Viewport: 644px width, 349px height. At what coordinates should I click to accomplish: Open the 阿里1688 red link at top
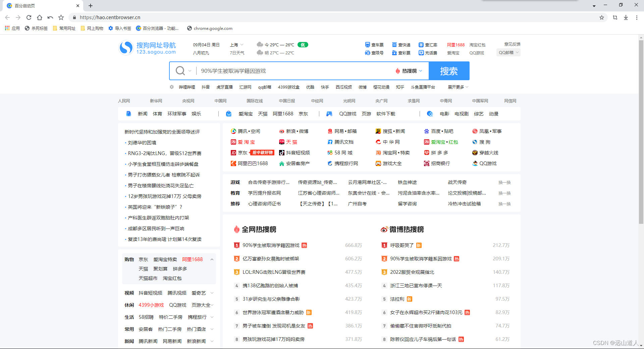(x=456, y=45)
